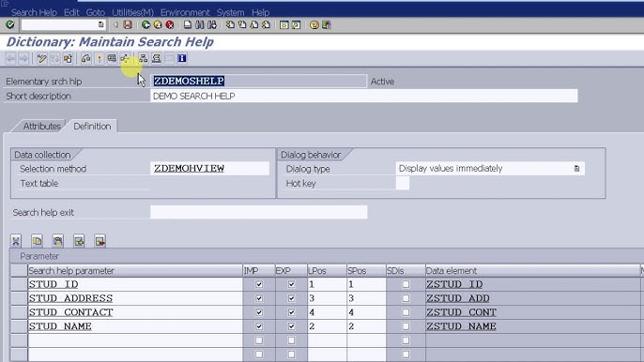This screenshot has width=644, height=362.
Task: Click the blue Information icon
Action: point(182,59)
